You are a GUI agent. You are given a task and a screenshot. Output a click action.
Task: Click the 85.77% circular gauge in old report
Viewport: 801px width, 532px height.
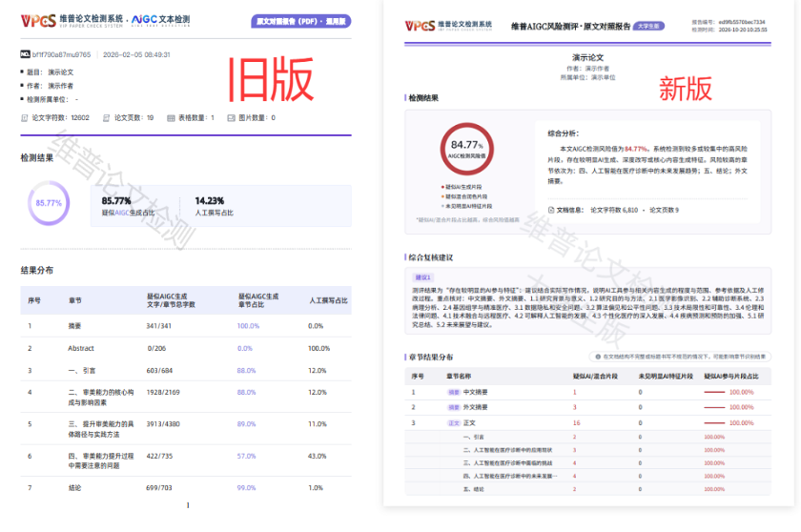(49, 203)
